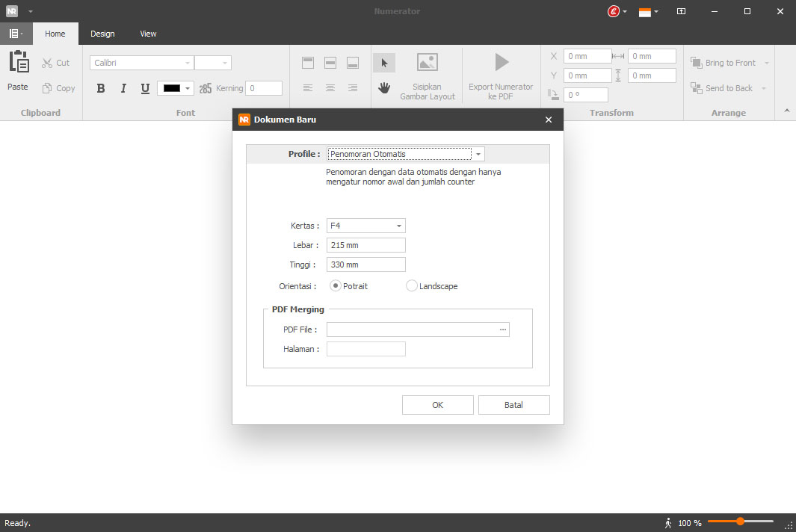796x532 pixels.
Task: Click the Lebar width input field
Action: (366, 245)
